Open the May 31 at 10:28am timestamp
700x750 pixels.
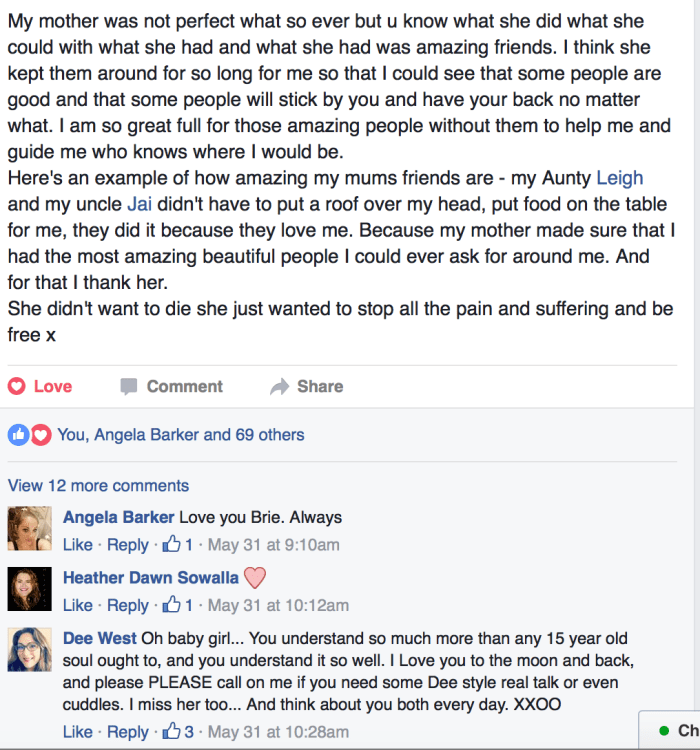pyautogui.click(x=278, y=732)
